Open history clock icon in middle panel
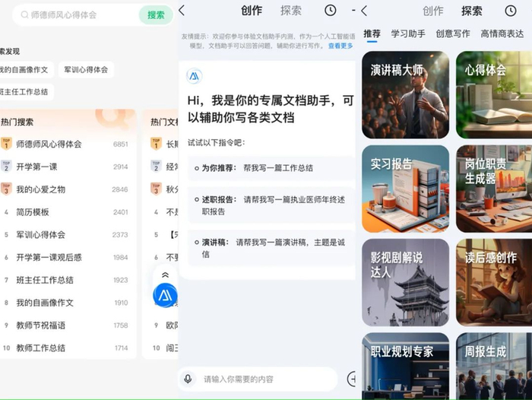The height and width of the screenshot is (400, 532). (x=331, y=11)
